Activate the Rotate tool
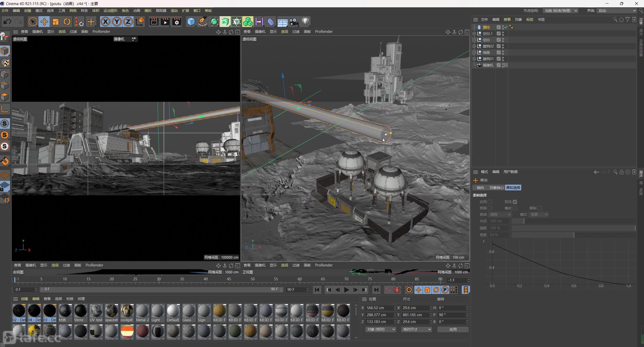The width and height of the screenshot is (644, 347). click(67, 22)
